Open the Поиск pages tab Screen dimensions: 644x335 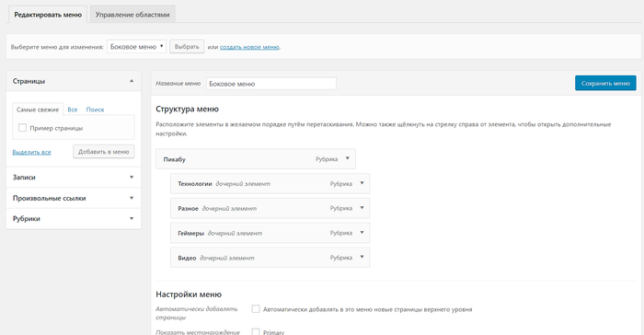(96, 110)
